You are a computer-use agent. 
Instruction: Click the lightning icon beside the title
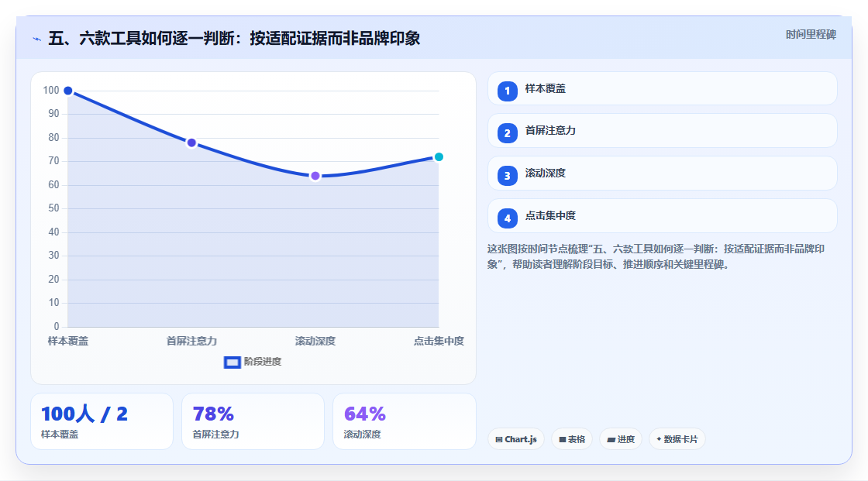pos(37,39)
